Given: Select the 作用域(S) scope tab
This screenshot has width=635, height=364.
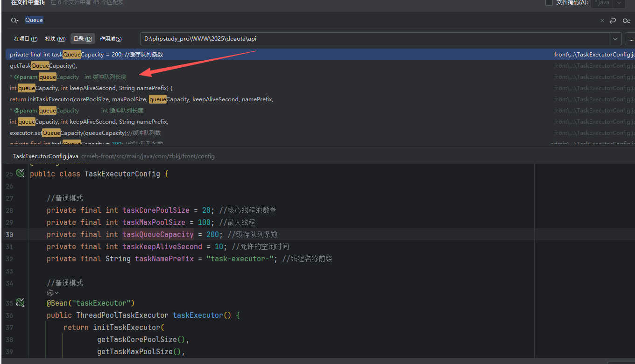Looking at the screenshot, I should pos(111,39).
